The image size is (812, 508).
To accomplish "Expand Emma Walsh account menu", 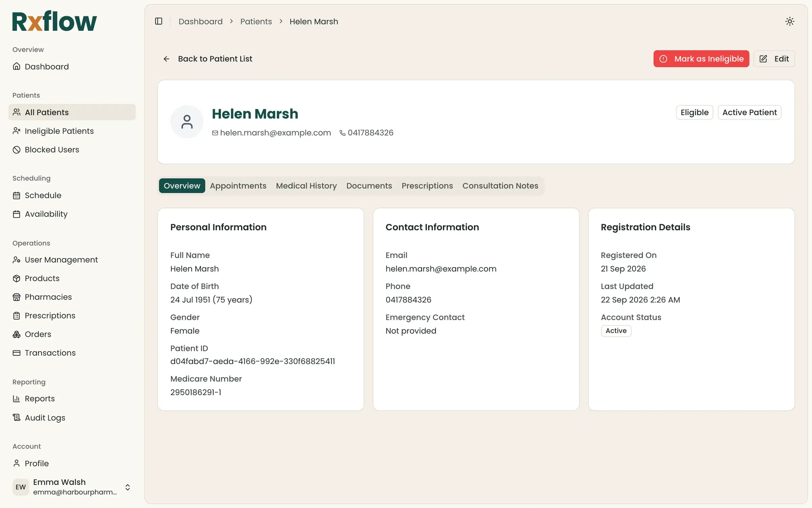I will point(72,487).
